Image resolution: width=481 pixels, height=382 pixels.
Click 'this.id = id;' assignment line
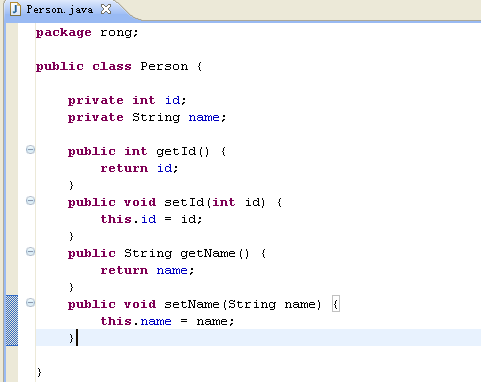tap(151, 219)
